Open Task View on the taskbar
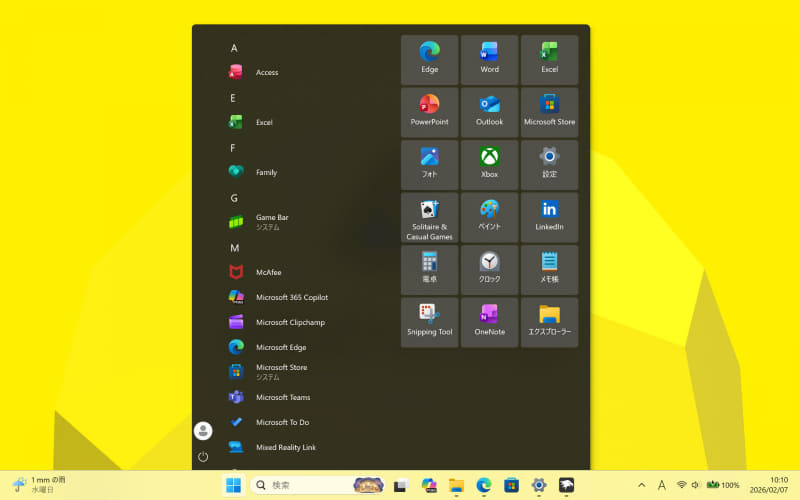 tap(401, 485)
